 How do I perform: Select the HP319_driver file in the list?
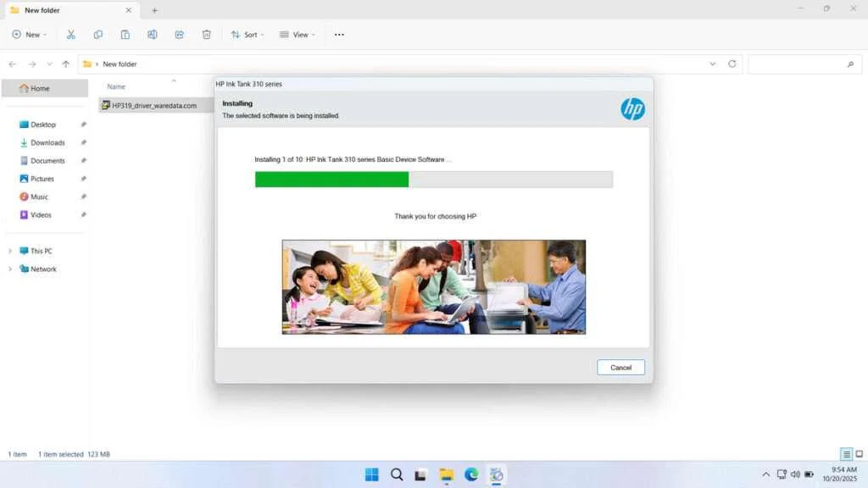(153, 105)
